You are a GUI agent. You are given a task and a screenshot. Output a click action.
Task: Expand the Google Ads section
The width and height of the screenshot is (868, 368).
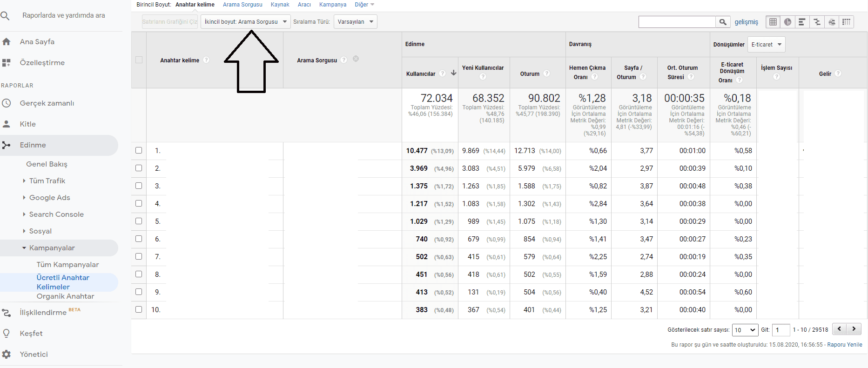(x=49, y=198)
